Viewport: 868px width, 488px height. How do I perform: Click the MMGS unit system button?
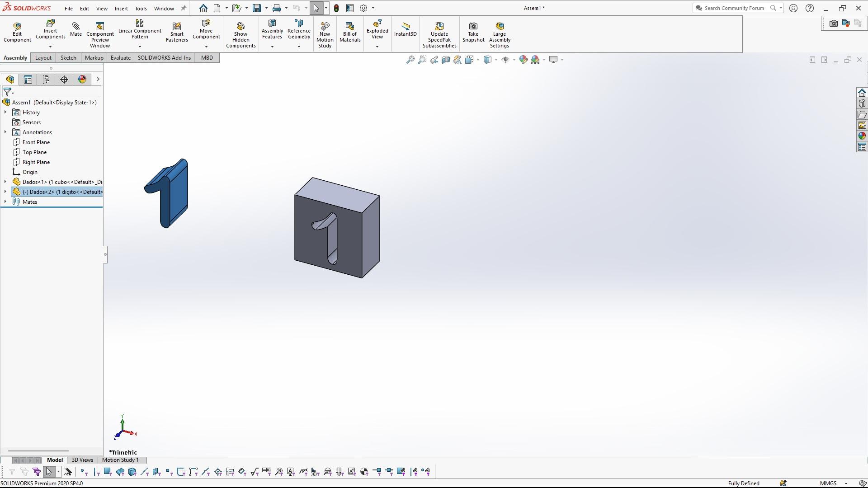[x=828, y=483]
